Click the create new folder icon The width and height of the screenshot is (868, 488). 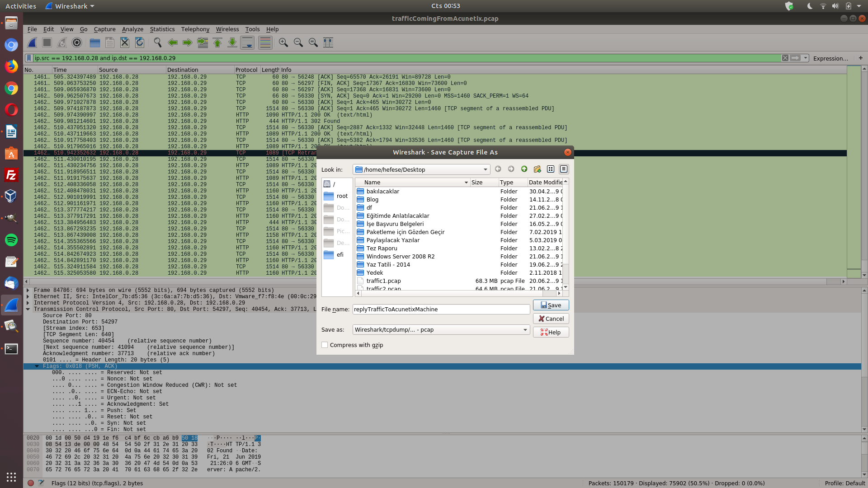[x=537, y=169]
